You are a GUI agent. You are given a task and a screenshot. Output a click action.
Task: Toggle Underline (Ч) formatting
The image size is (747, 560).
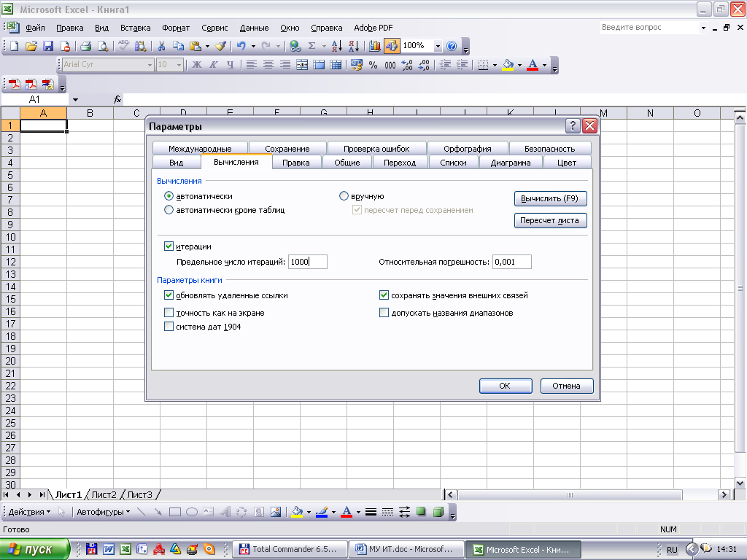point(230,65)
